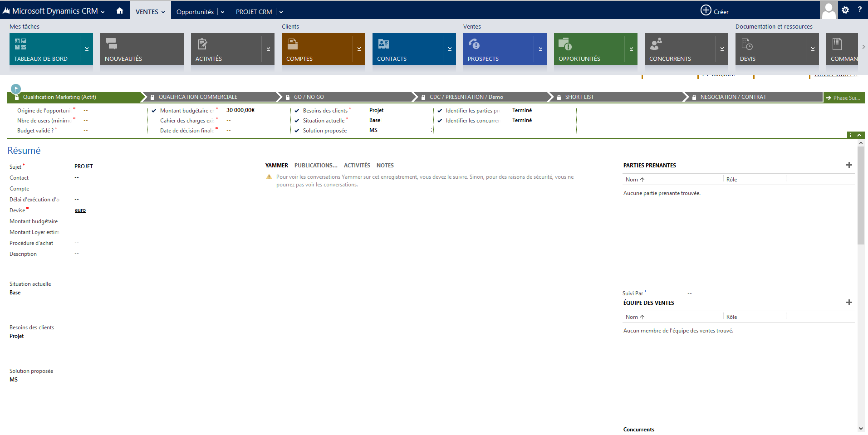
Task: Select the CDC / Presentation / Demo stage
Action: (x=483, y=97)
